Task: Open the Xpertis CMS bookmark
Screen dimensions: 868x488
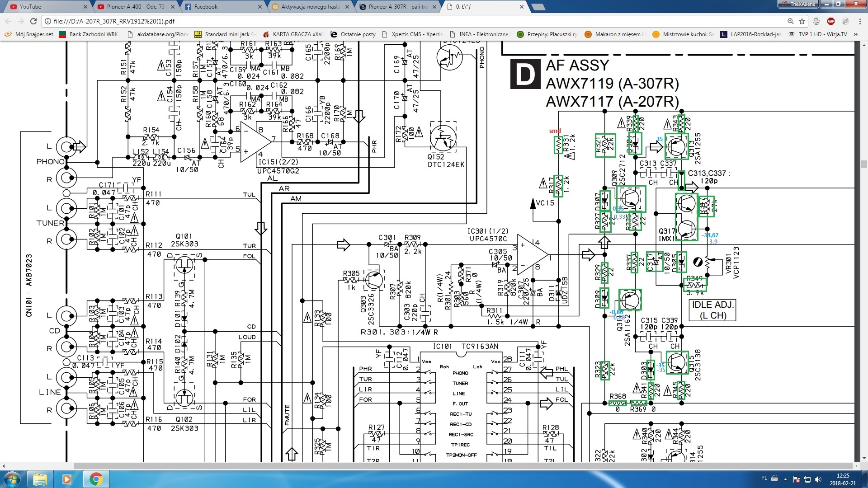Action: 412,34
